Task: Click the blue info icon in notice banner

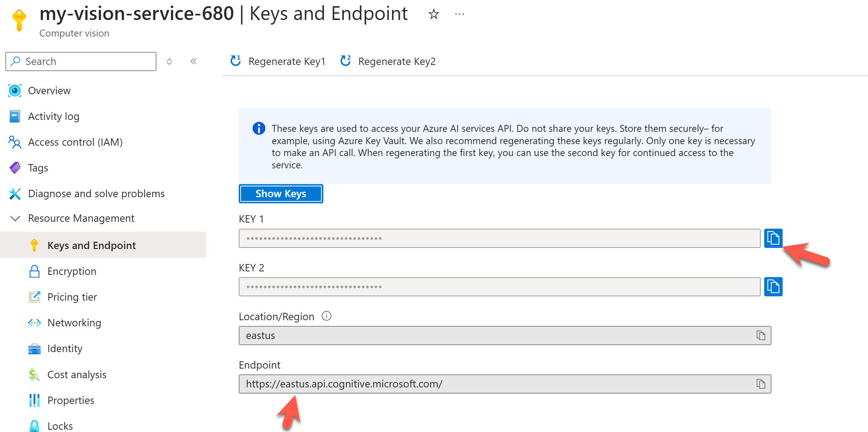Action: click(259, 128)
